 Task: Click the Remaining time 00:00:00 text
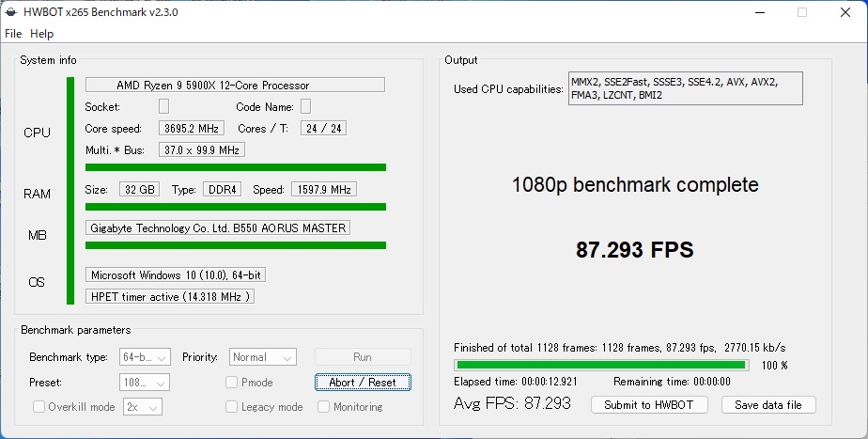[672, 382]
